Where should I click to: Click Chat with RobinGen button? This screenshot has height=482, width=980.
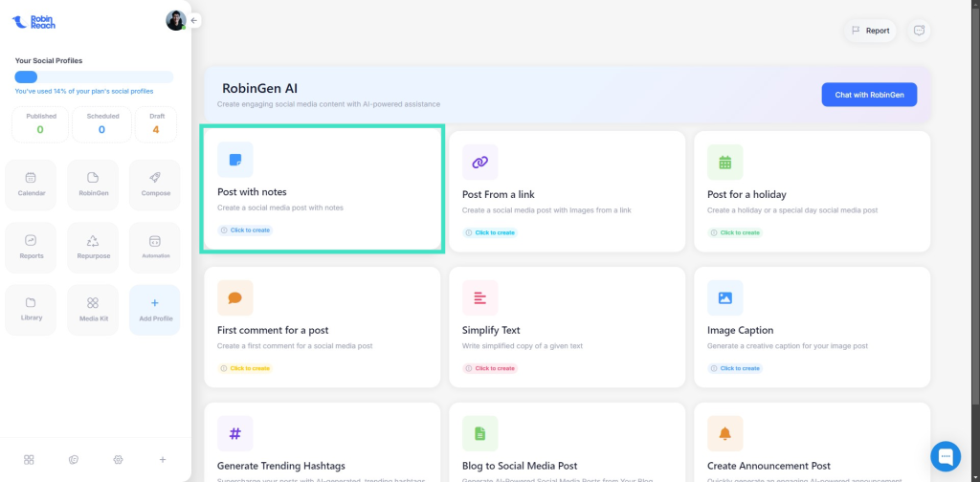click(869, 95)
